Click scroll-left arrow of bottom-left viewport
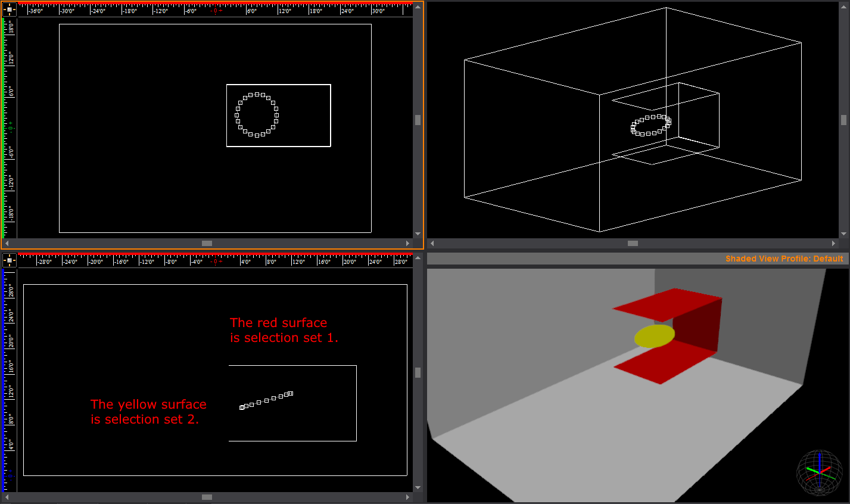 point(7,497)
